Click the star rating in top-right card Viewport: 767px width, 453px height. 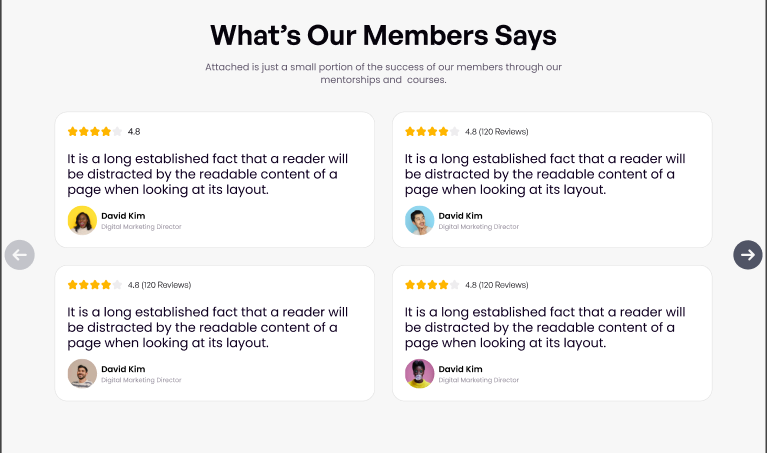(432, 131)
